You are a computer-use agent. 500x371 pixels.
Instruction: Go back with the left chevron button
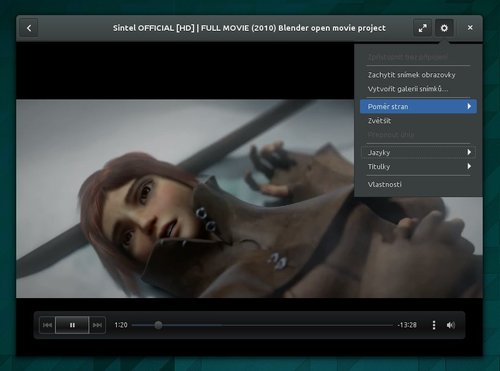(x=29, y=28)
